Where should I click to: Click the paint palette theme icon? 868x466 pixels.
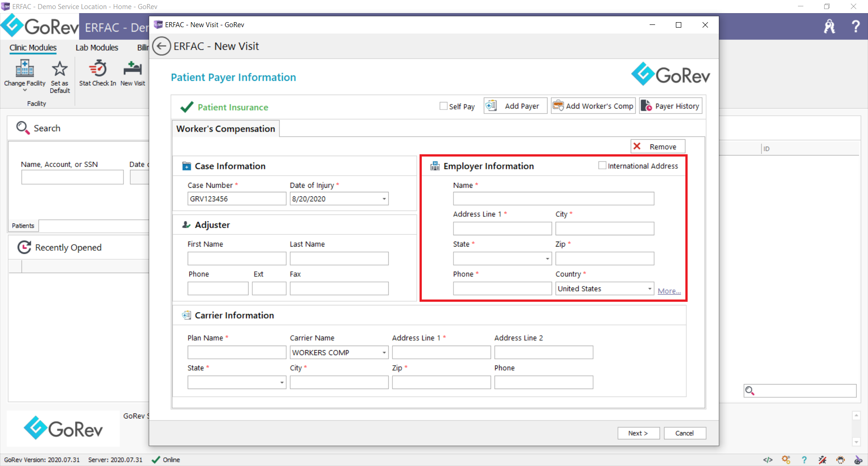858,460
